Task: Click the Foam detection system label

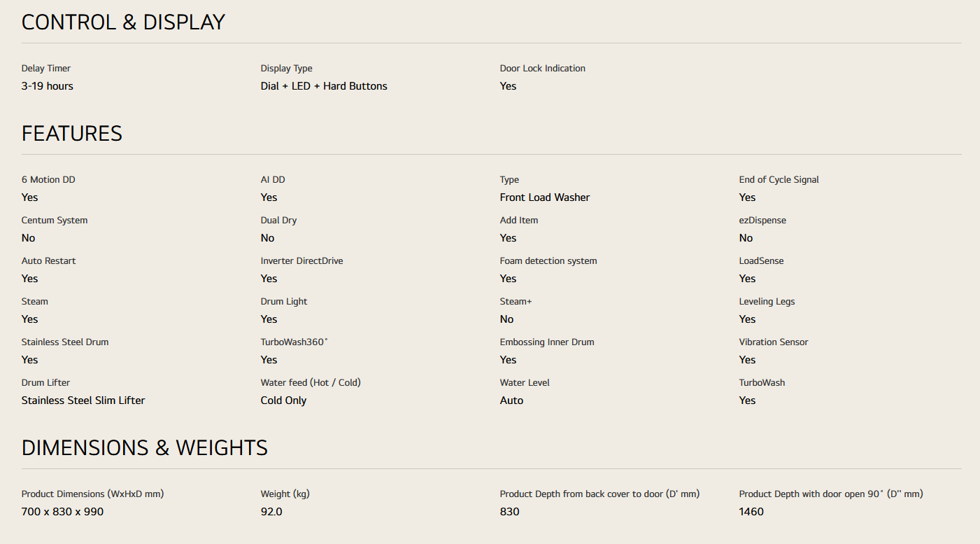Action: (548, 261)
